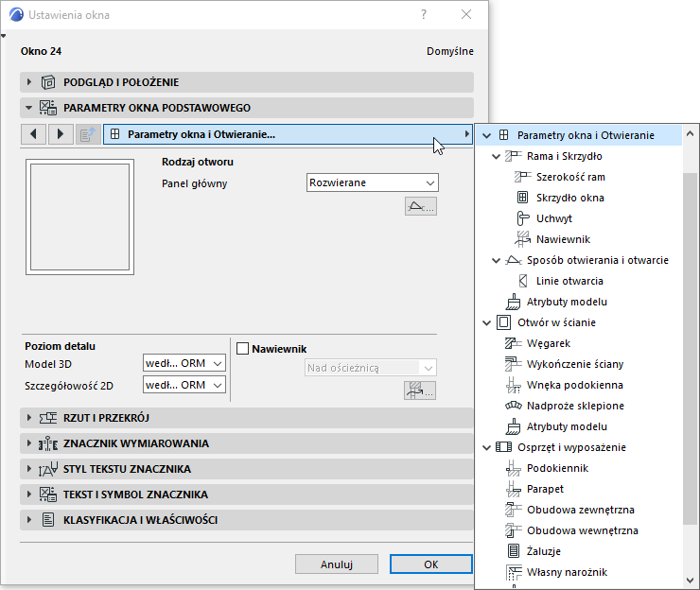Select the Otwór w ścianie entry

point(556,322)
